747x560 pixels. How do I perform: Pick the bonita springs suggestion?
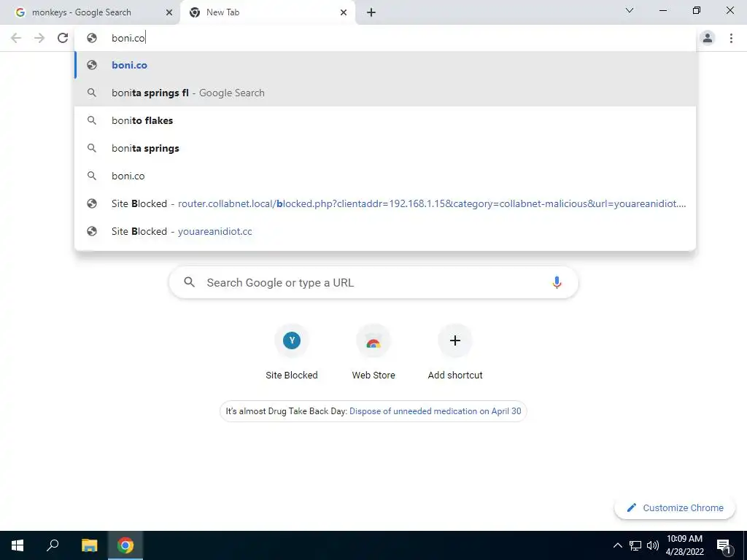point(385,148)
